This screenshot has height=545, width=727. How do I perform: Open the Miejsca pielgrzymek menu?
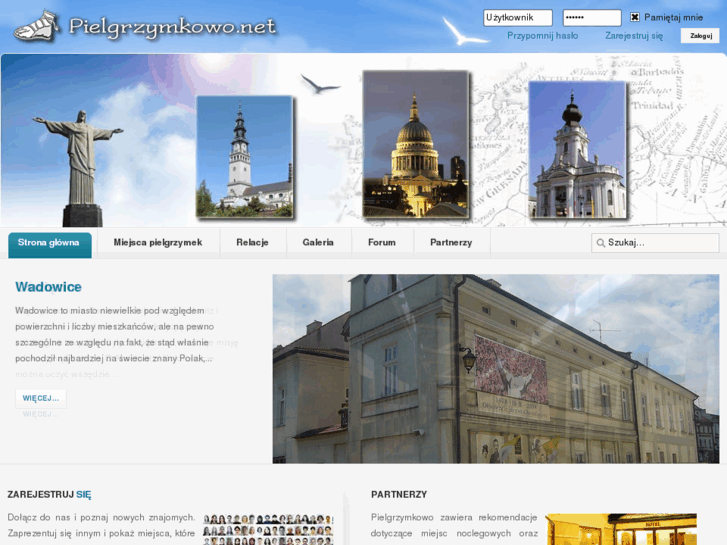pos(158,243)
